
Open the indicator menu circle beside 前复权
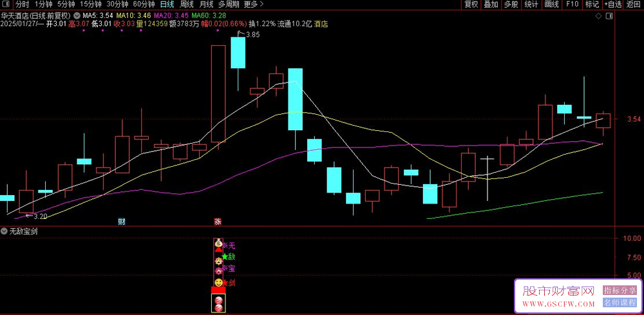[77, 15]
